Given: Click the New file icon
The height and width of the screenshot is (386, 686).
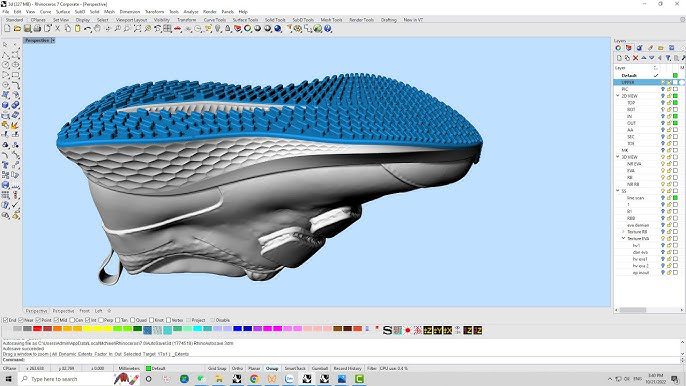Looking at the screenshot, I should click(7, 28).
